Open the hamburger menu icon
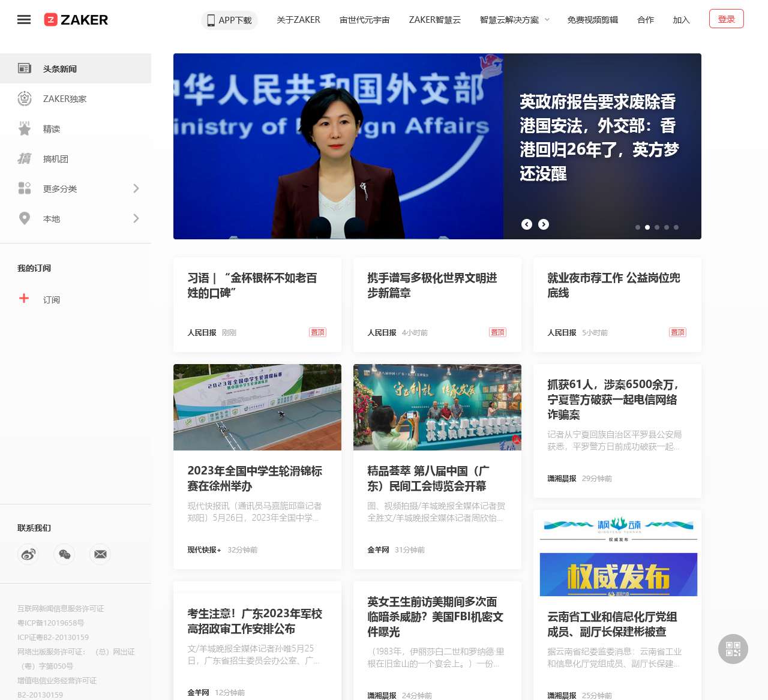This screenshot has height=700, width=768. pos(24,20)
